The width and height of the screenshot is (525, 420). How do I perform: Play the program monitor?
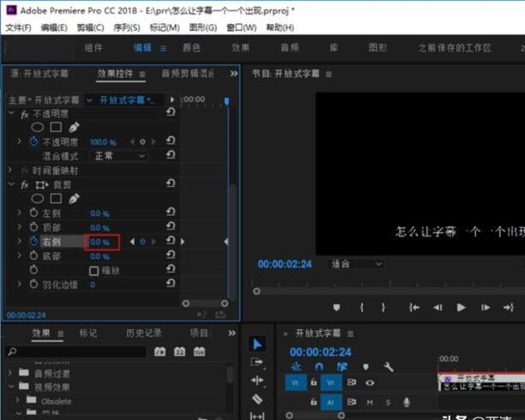coord(461,307)
